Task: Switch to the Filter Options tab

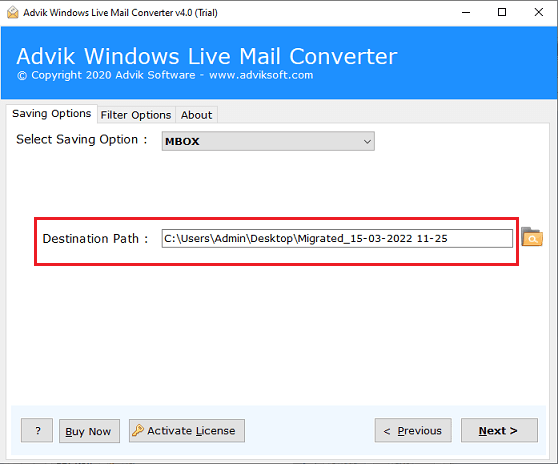Action: pos(136,115)
